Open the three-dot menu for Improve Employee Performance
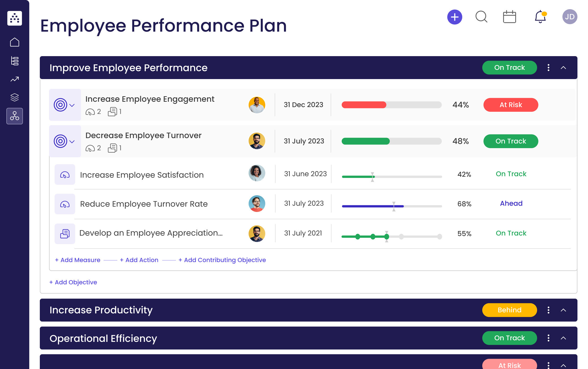Image resolution: width=588 pixels, height=369 pixels. pyautogui.click(x=548, y=67)
